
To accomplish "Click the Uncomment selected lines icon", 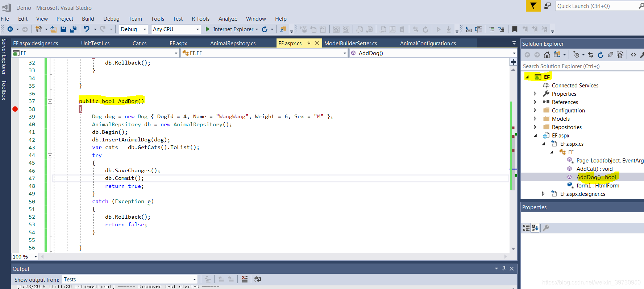I will pos(501,29).
